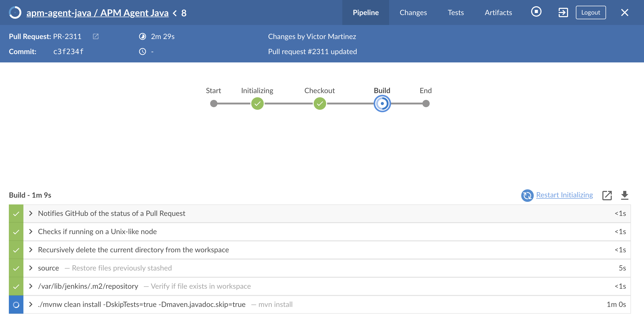
Task: Select the Checkout stage green node
Action: (x=320, y=104)
